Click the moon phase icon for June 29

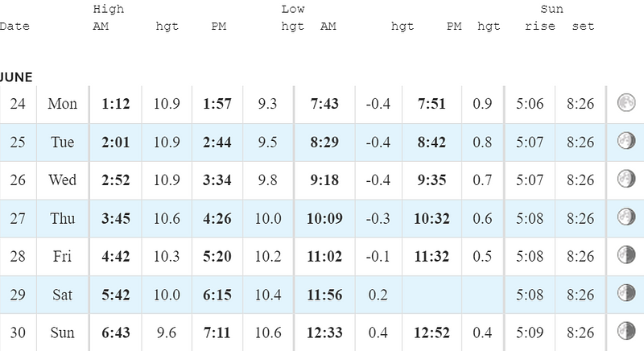click(x=626, y=293)
